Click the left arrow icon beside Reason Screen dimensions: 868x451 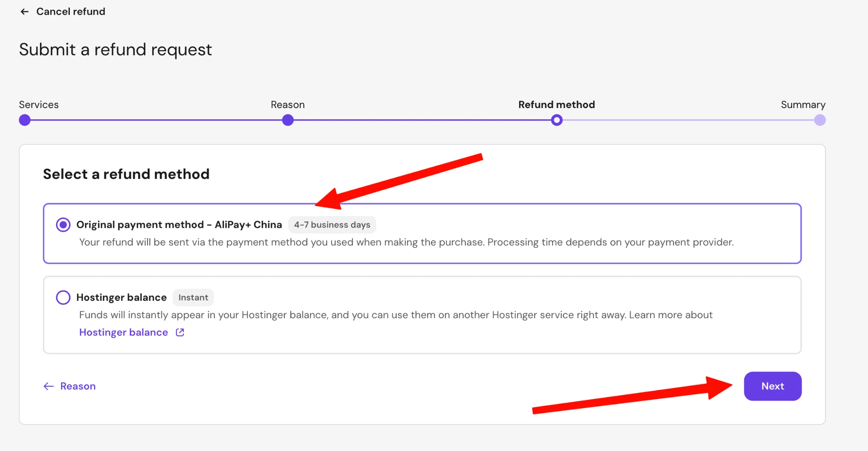click(x=49, y=386)
